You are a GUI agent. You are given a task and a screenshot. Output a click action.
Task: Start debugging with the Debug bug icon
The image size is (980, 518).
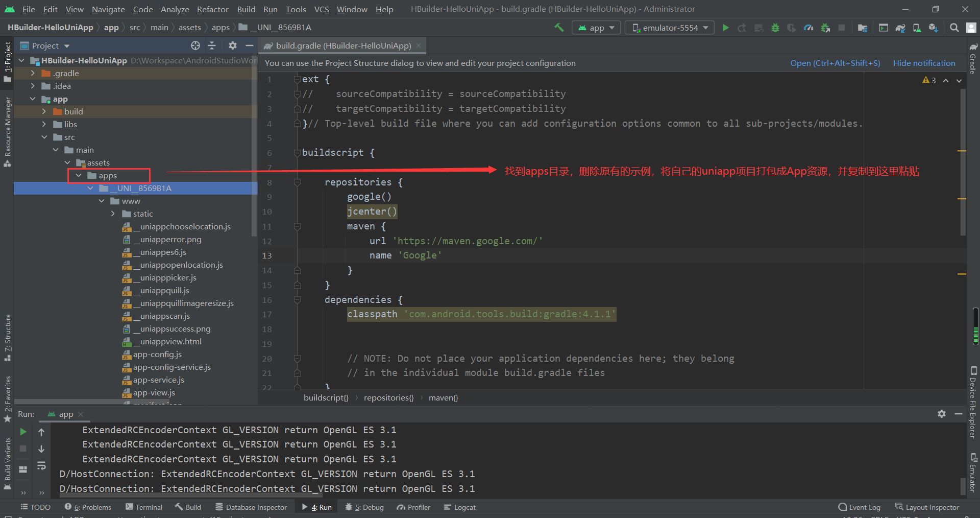tap(775, 28)
